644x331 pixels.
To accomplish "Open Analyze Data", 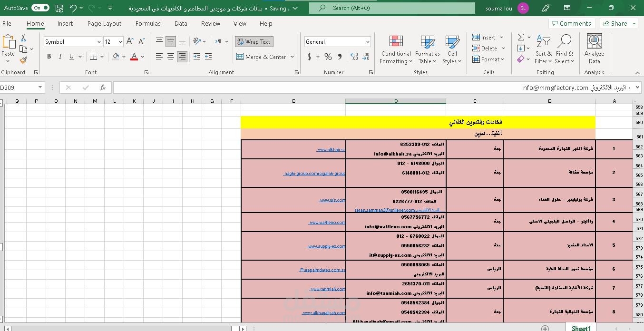I will [x=594, y=49].
